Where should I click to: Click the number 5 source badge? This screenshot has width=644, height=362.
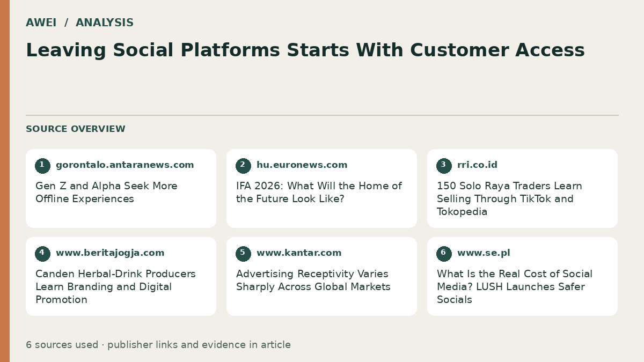point(243,254)
